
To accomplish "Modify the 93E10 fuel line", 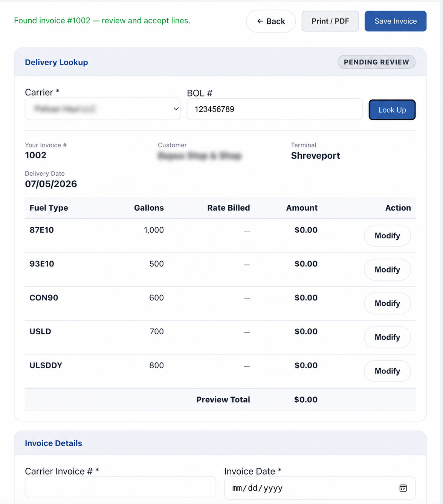I will click(387, 270).
